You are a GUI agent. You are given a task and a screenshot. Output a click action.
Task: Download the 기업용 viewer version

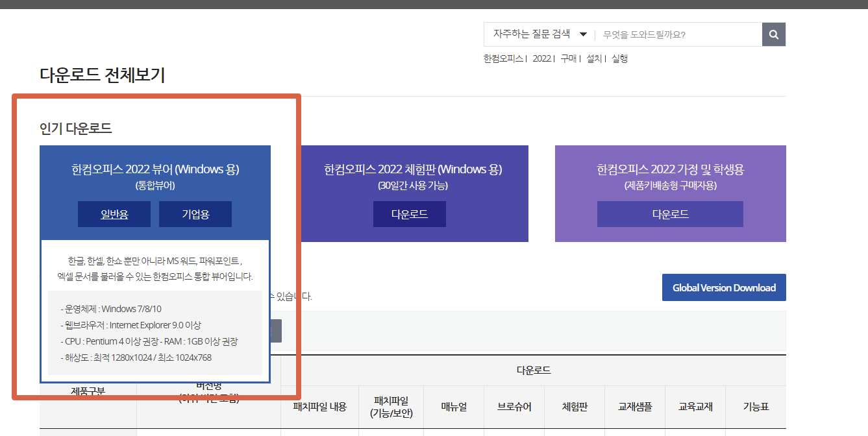195,214
